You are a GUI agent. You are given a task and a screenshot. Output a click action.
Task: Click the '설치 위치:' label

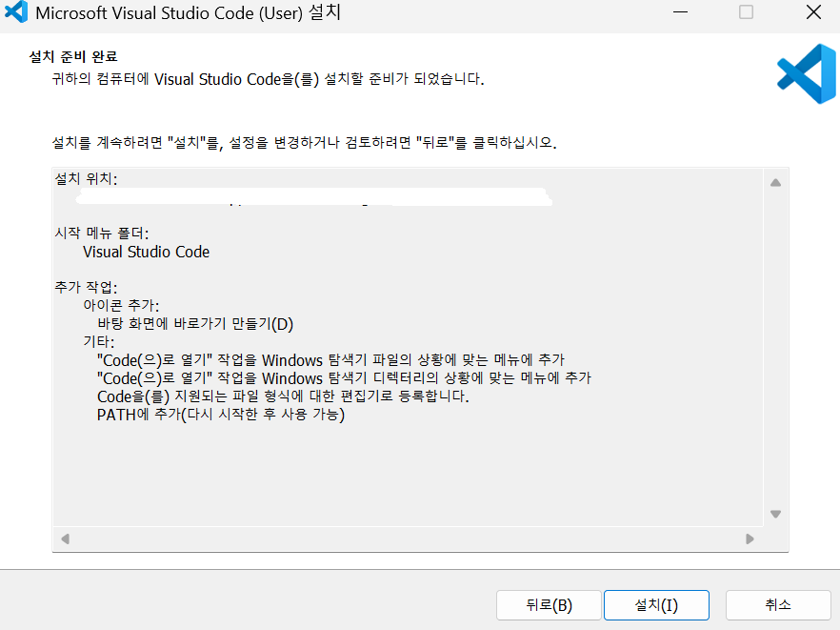tap(86, 178)
